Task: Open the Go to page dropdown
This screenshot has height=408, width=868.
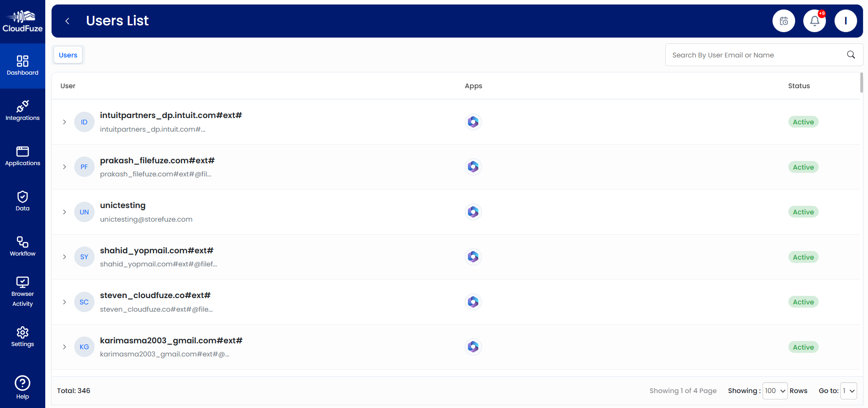Action: point(848,390)
